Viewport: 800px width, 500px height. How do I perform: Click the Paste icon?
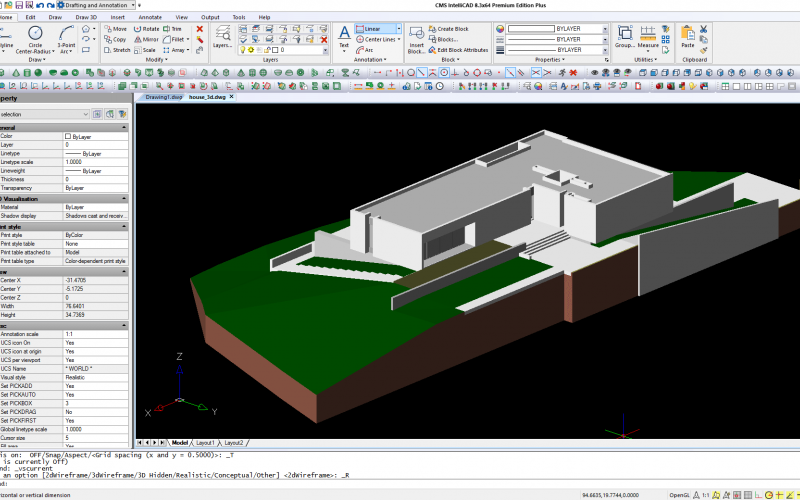688,37
